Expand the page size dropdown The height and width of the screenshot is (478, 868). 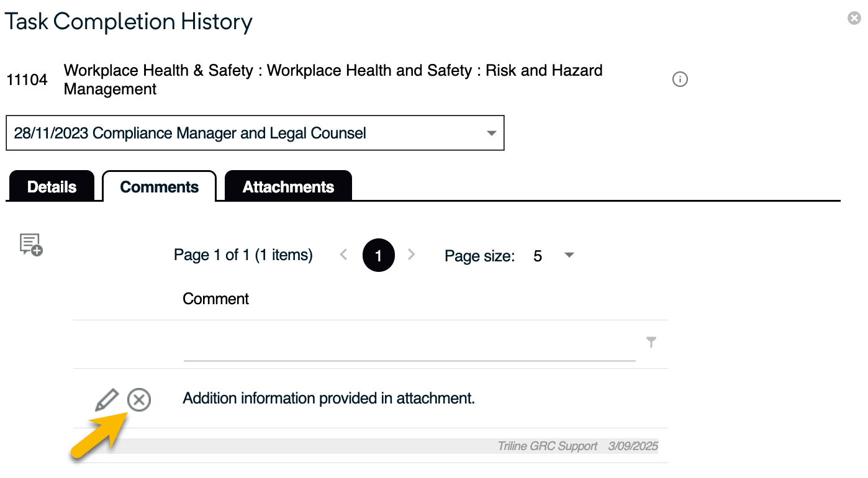pos(569,255)
